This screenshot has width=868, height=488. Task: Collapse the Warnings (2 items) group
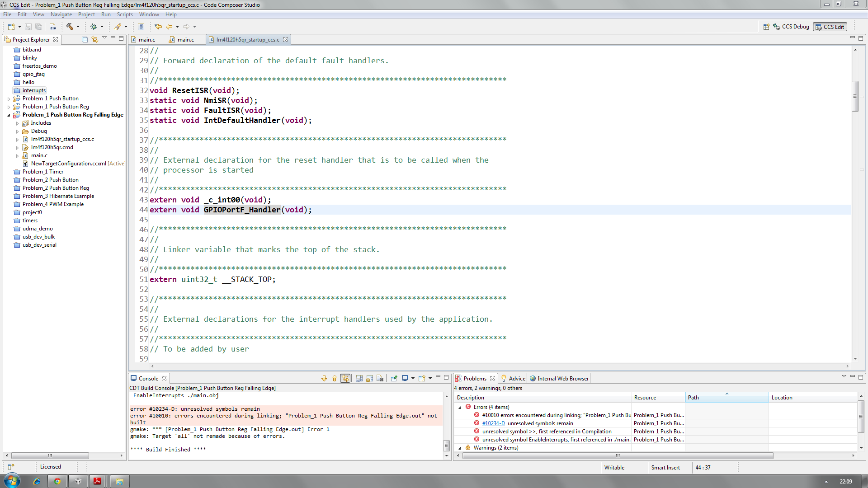pyautogui.click(x=460, y=448)
